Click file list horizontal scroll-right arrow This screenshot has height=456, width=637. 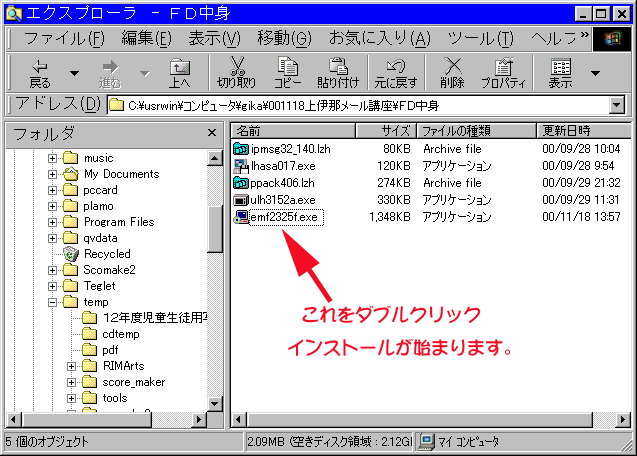(623, 419)
